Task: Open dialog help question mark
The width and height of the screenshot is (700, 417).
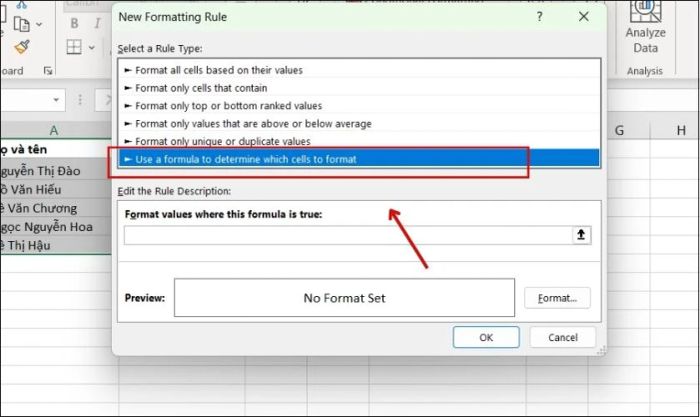Action: click(540, 17)
